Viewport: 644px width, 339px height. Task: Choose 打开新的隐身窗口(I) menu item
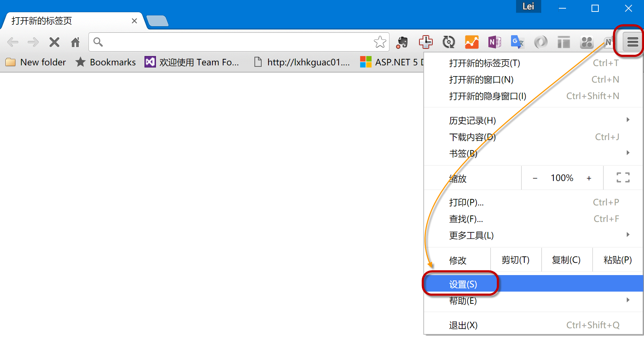click(534, 96)
